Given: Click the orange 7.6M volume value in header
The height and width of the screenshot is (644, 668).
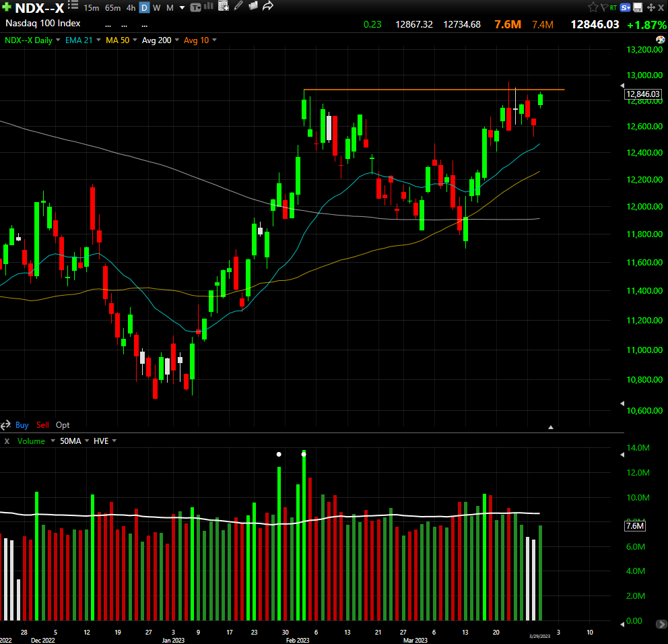Looking at the screenshot, I should pyautogui.click(x=508, y=25).
